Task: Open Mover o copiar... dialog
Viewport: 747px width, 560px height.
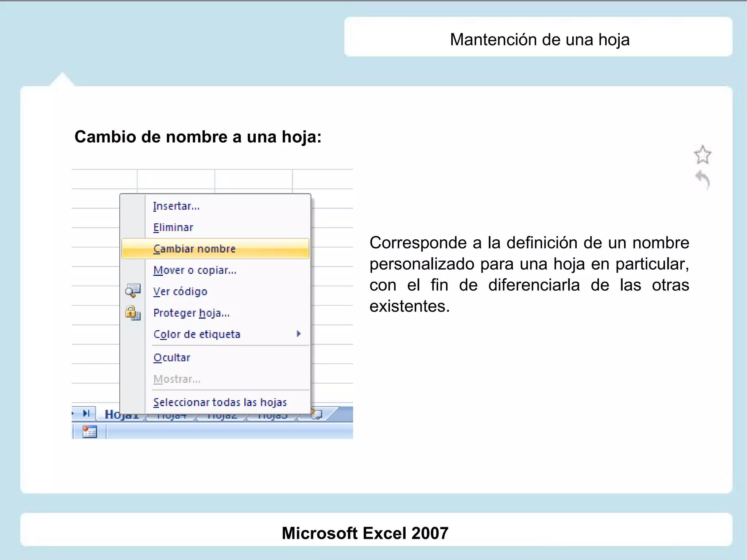Action: point(195,270)
